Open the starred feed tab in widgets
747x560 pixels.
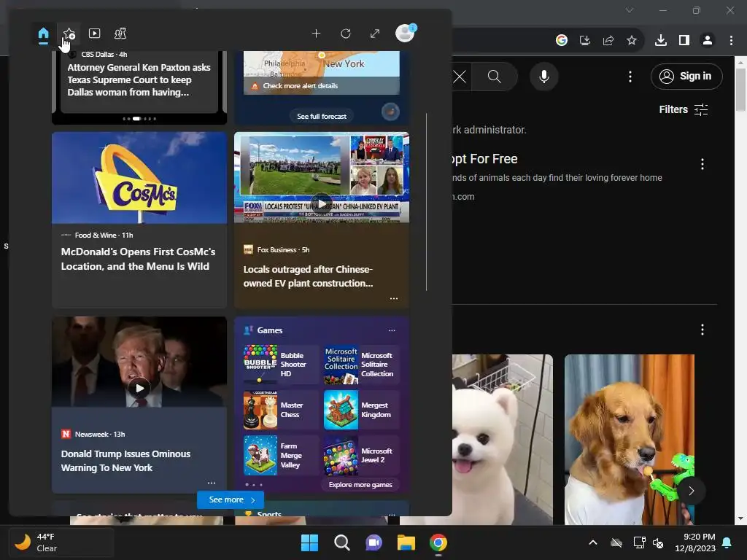[69, 34]
